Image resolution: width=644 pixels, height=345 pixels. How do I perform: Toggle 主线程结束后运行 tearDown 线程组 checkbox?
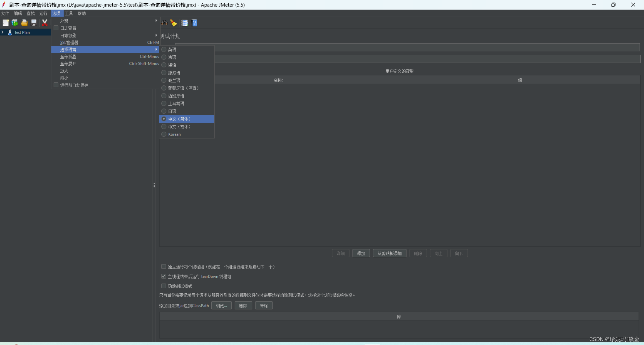[164, 276]
